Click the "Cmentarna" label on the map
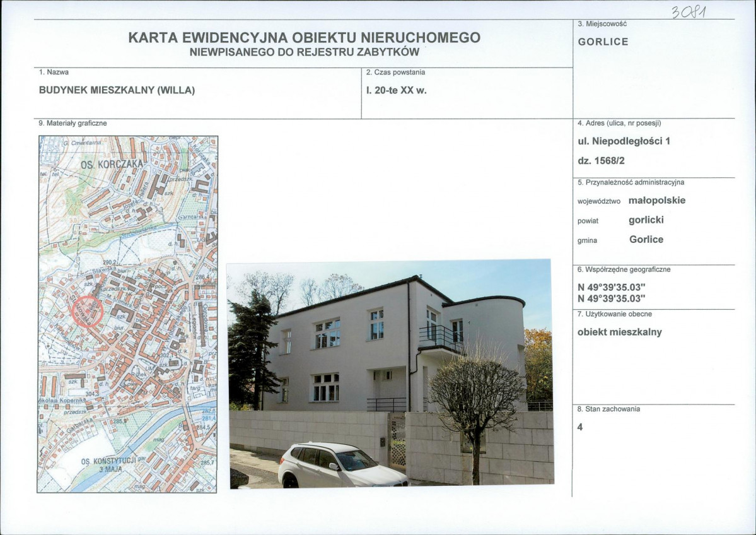The width and height of the screenshot is (756, 535). click(x=86, y=143)
